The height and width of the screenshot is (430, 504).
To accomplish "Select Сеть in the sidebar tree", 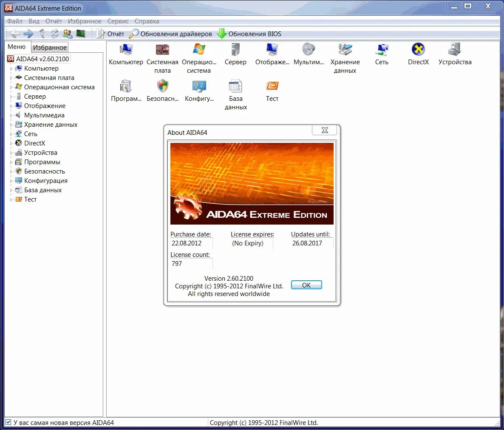I will point(31,134).
